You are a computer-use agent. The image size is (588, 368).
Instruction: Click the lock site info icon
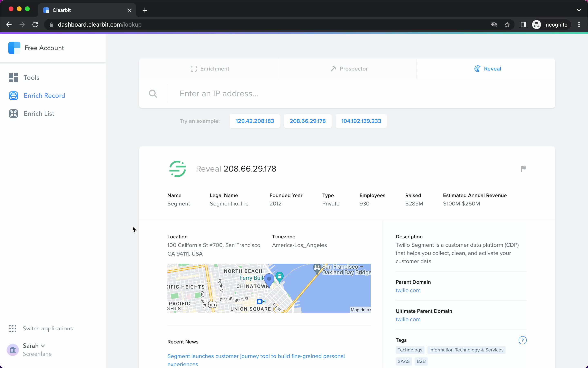[51, 25]
